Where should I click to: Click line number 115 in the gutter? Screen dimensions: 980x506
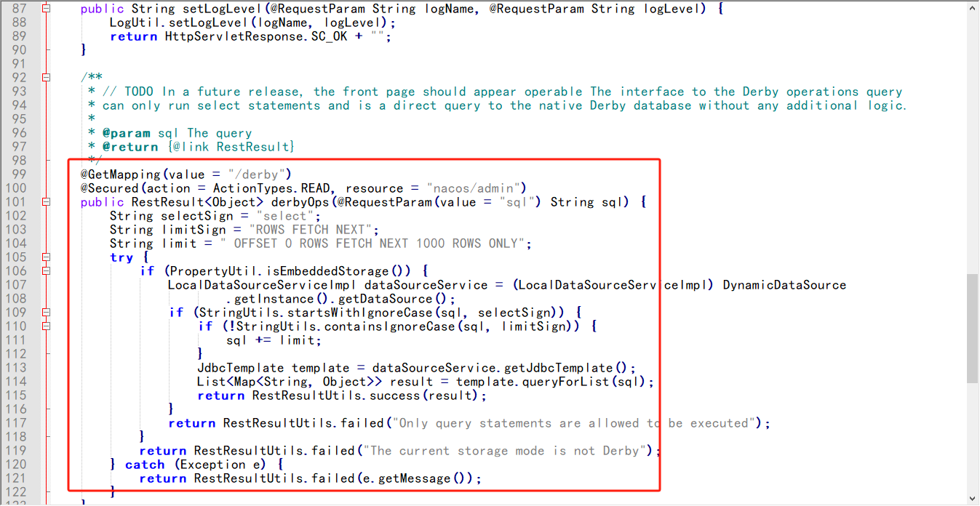[16, 395]
